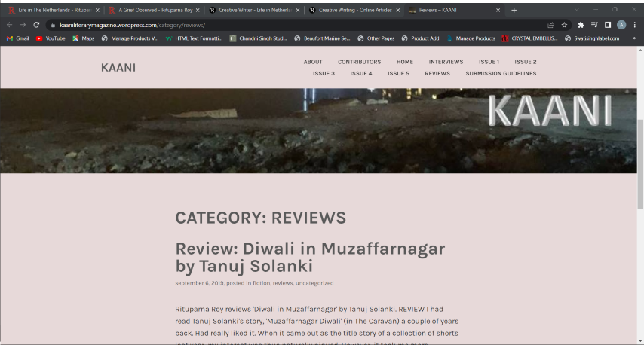The image size is (644, 345).
Task: Switch to 'A Grief Observed' tab
Action: click(x=150, y=10)
